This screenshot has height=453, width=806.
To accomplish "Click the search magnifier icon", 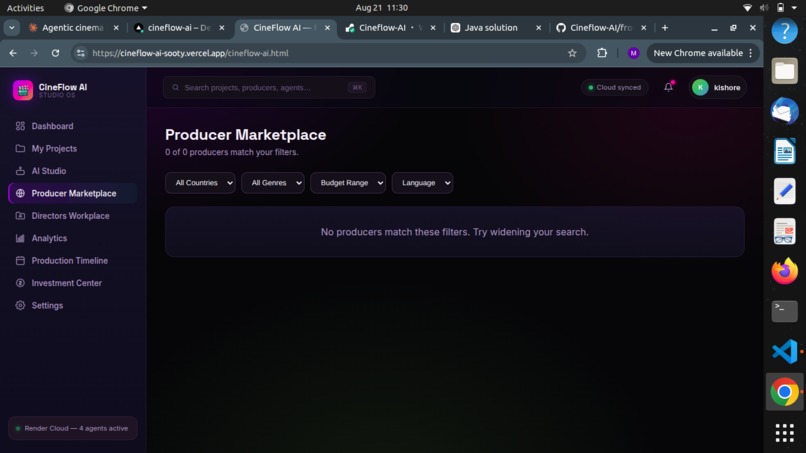I will (175, 87).
